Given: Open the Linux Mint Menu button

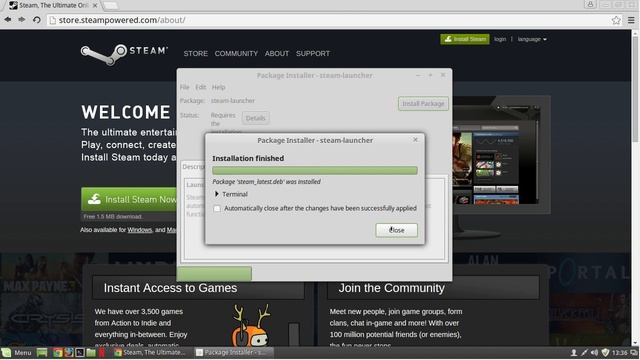Looking at the screenshot, I should click(x=17, y=353).
